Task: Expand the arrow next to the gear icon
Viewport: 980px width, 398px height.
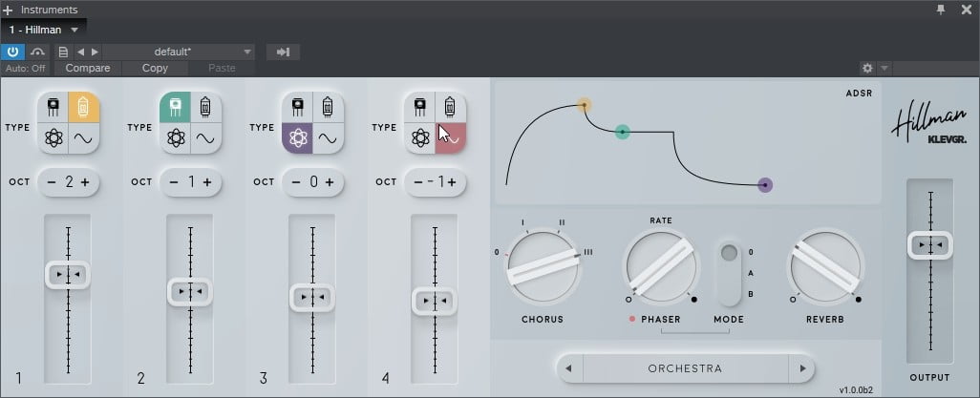Action: pyautogui.click(x=884, y=69)
